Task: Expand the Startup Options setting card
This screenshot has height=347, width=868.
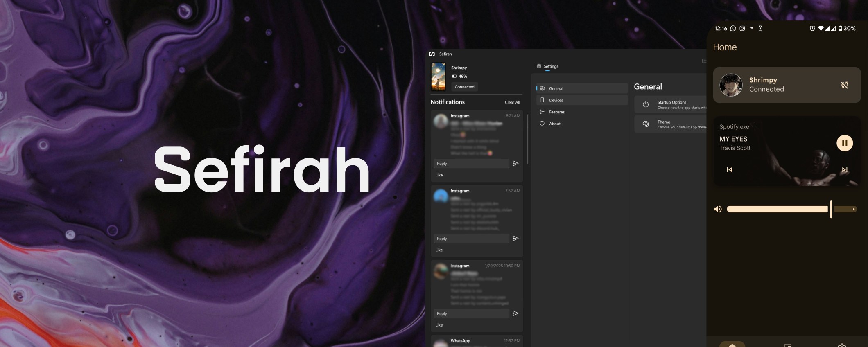Action: pos(670,105)
